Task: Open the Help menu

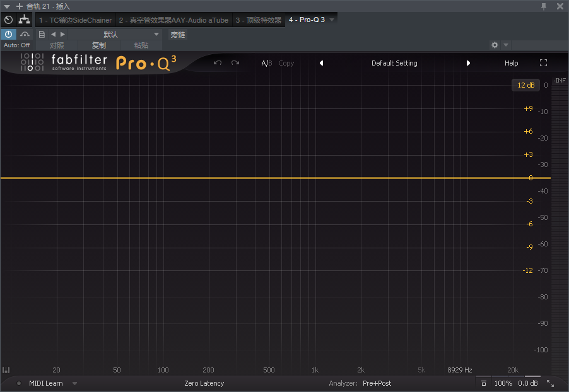Action: point(512,63)
